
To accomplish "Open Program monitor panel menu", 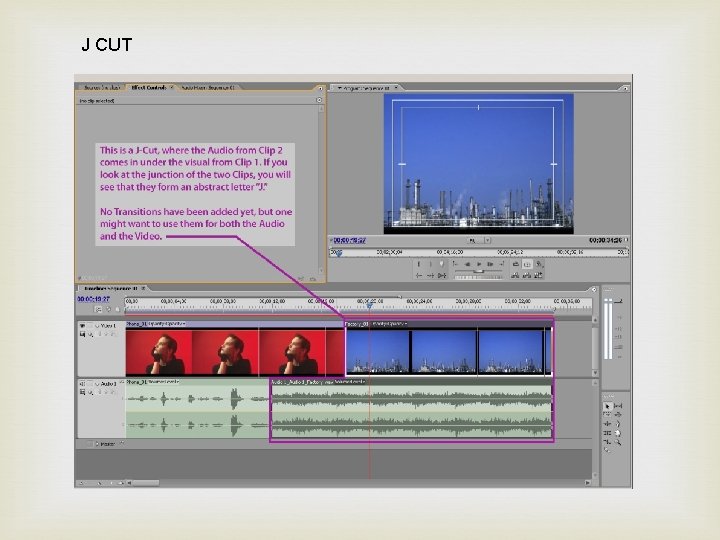I will click(x=624, y=88).
